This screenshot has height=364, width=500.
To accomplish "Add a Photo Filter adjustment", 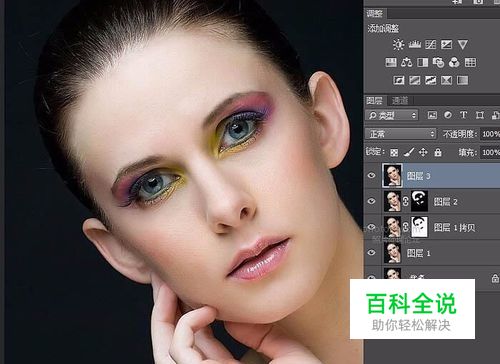I will coord(438,62).
